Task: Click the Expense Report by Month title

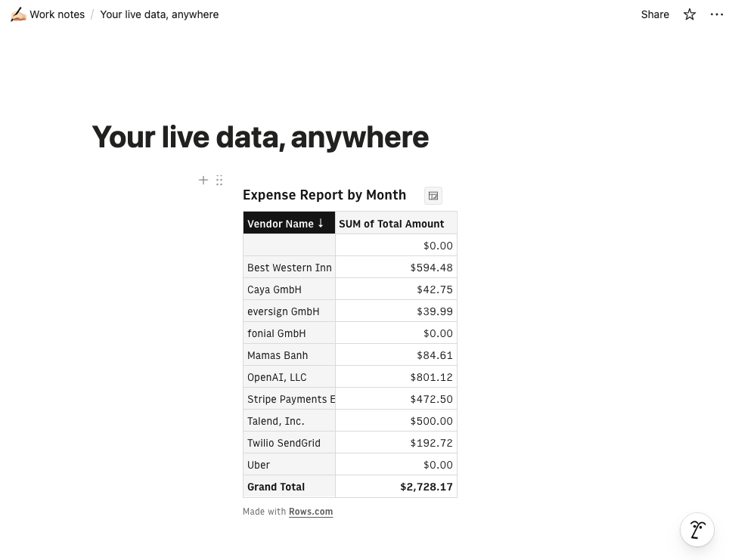Action: click(324, 195)
